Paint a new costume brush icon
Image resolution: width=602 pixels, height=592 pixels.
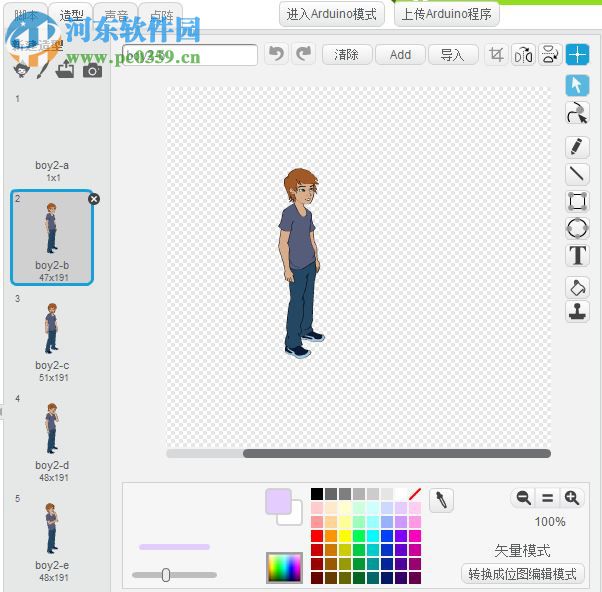click(42, 70)
